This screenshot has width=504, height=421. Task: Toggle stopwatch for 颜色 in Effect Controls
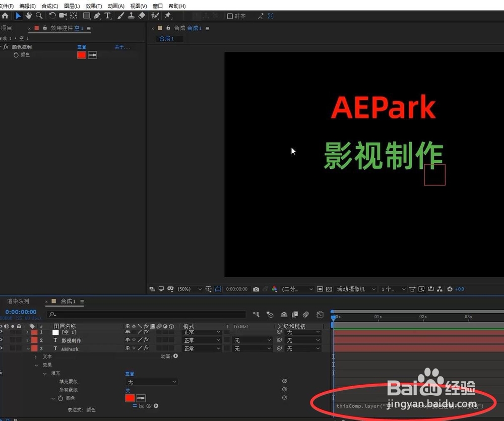point(16,55)
